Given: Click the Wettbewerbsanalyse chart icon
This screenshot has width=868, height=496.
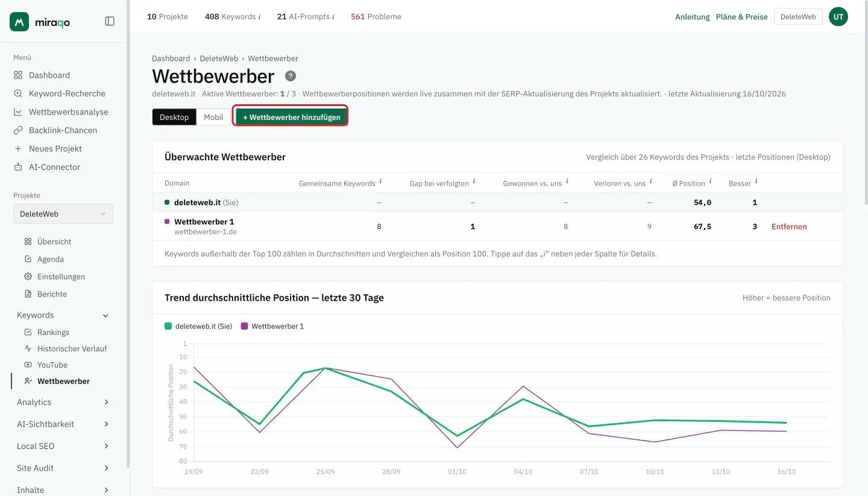Looking at the screenshot, I should pyautogui.click(x=18, y=112).
